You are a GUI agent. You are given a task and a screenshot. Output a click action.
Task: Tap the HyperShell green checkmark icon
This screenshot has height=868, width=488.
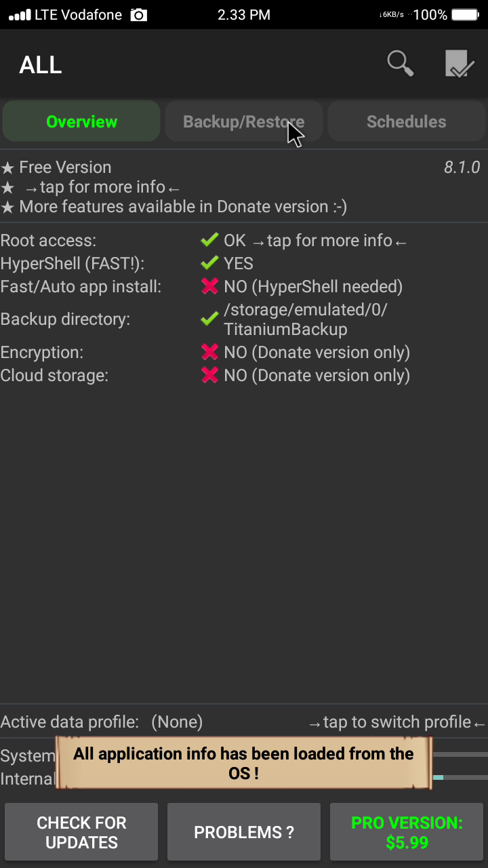pos(209,263)
